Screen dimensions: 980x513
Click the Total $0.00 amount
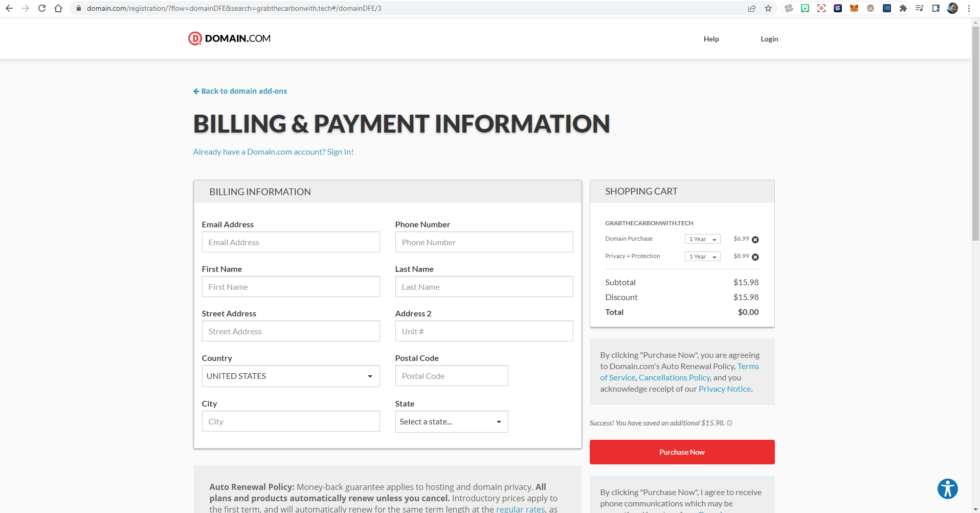click(748, 312)
